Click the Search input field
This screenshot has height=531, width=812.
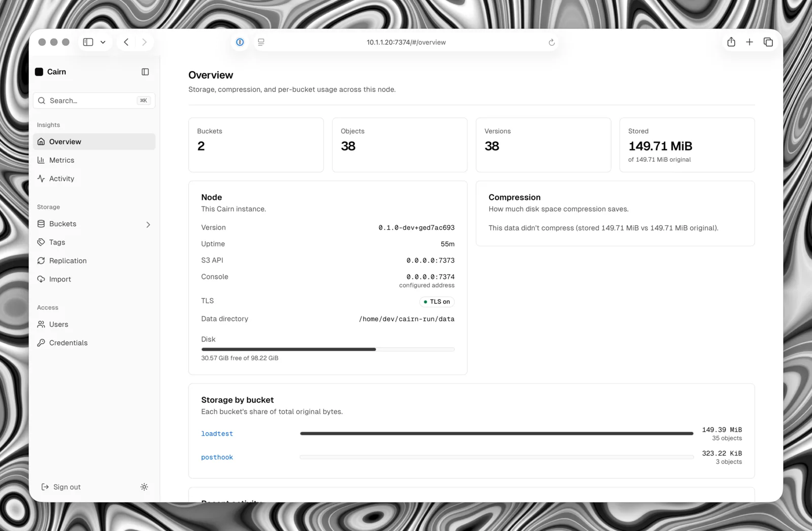pos(94,100)
